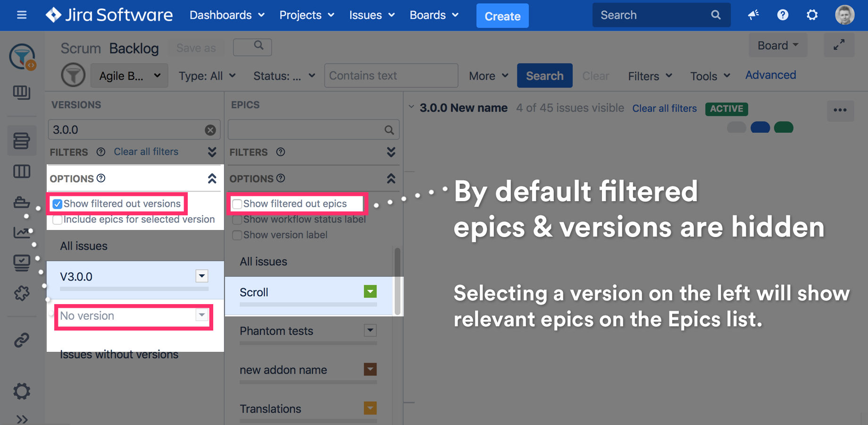Uncheck Show filtered out versions

click(57, 204)
